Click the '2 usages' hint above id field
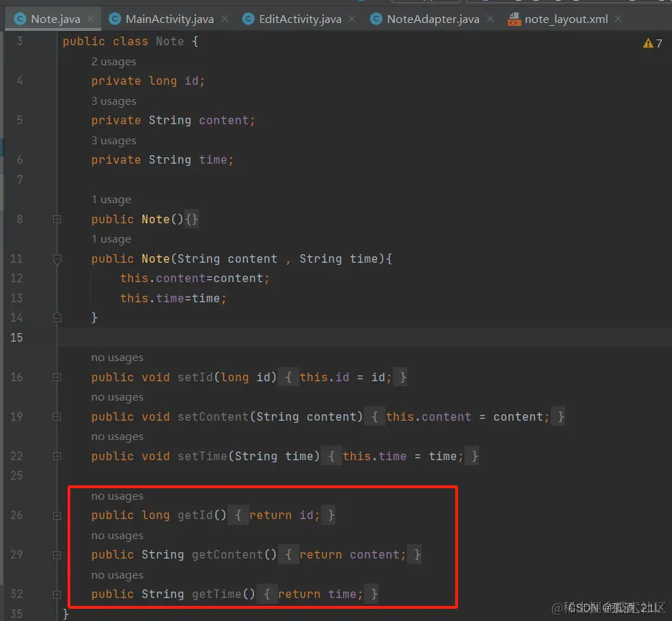 click(x=113, y=62)
